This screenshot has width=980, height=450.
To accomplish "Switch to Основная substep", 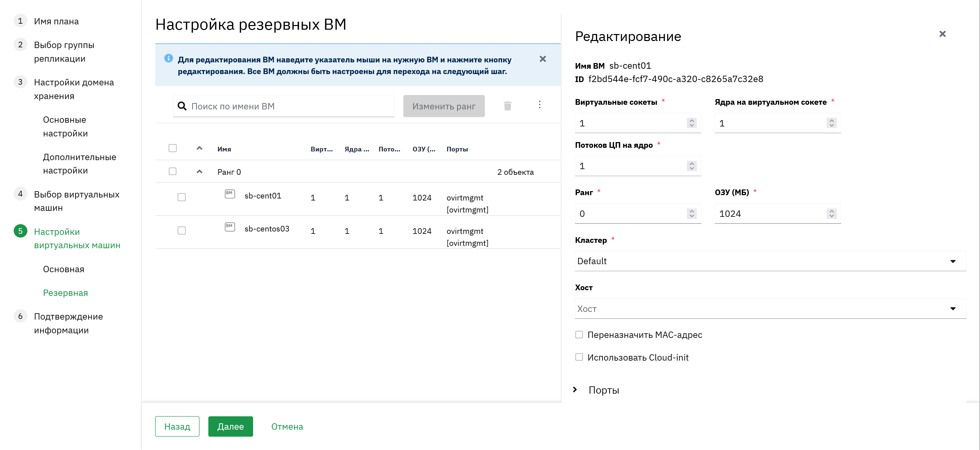I will [x=63, y=269].
